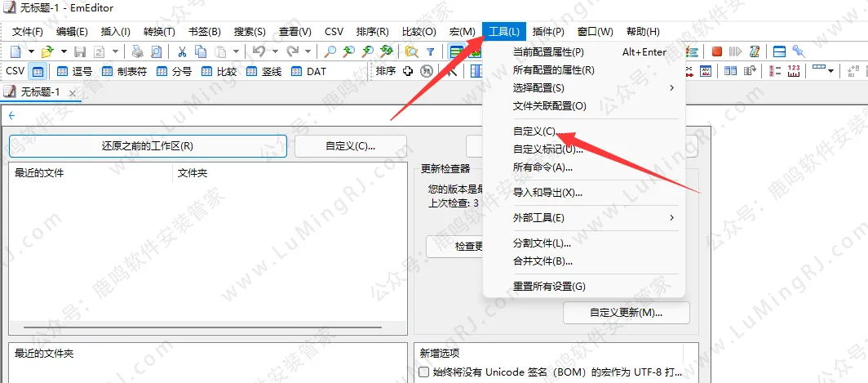Click 文件夹 column header
This screenshot has width=868, height=383.
[x=290, y=173]
